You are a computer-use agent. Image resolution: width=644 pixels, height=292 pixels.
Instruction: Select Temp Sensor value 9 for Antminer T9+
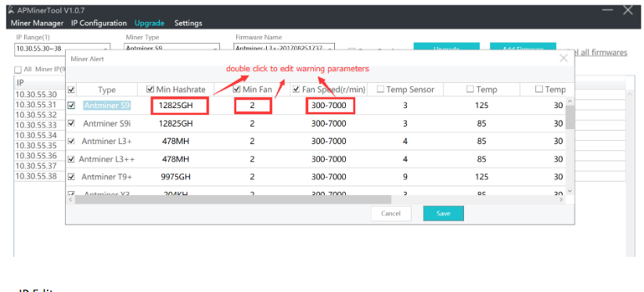pyautogui.click(x=405, y=177)
